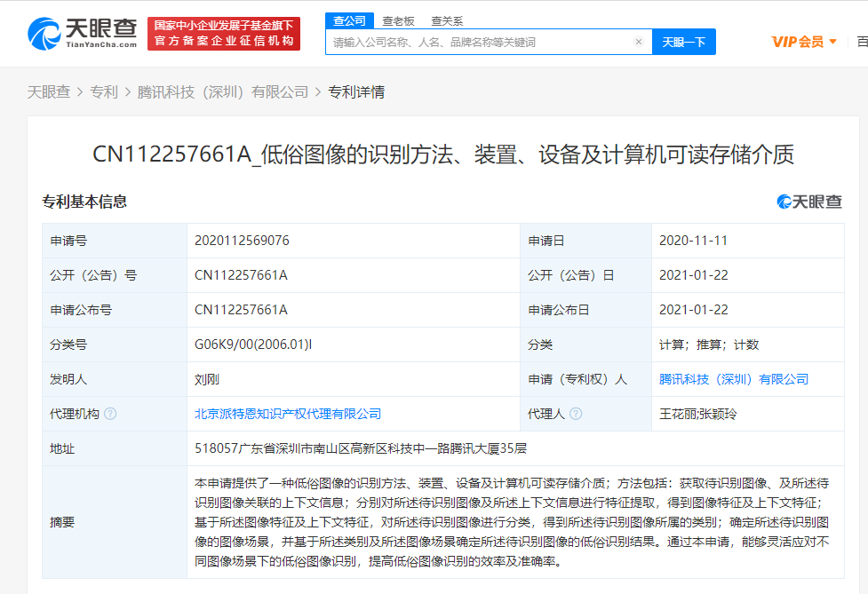Viewport: 868px width, 594px height.
Task: Click the 官方备案企业征信机构 badge text
Action: pos(224,40)
